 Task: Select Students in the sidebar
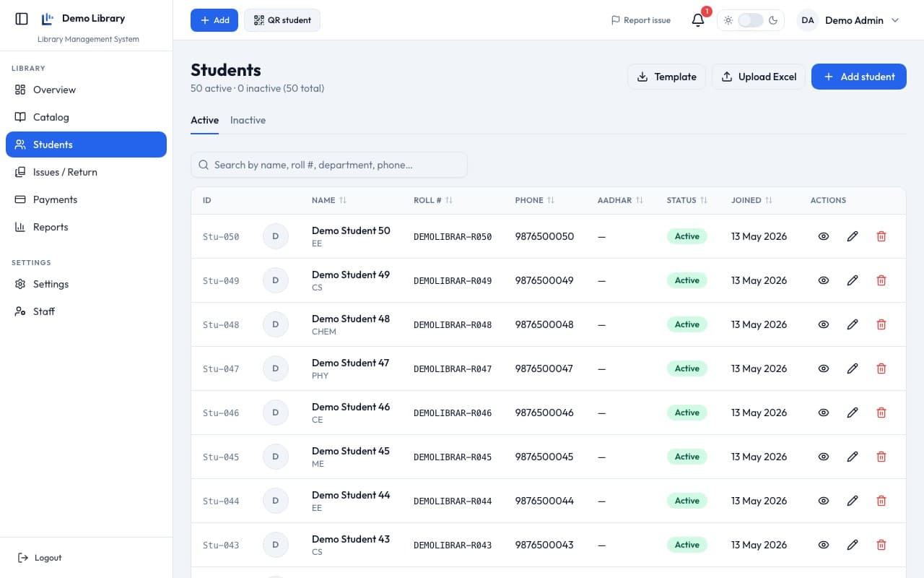click(86, 144)
